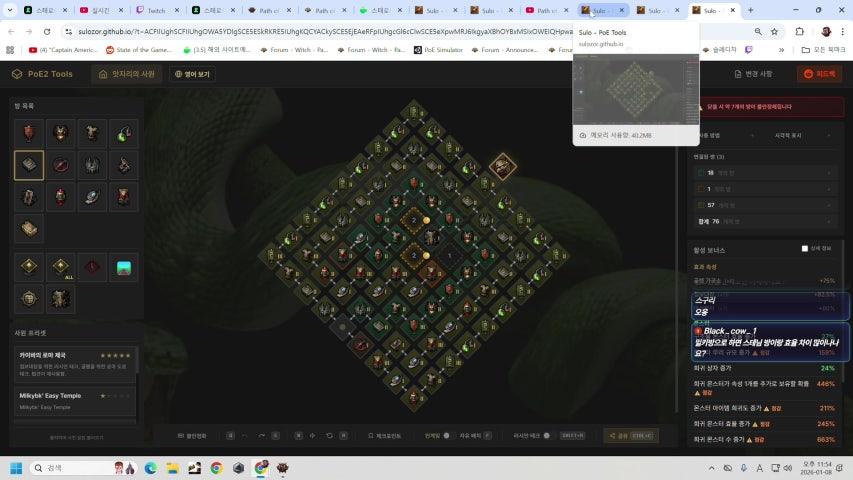Click the rotate reset icon in bottom toolbar
This screenshot has height=480, width=853.
[329, 436]
